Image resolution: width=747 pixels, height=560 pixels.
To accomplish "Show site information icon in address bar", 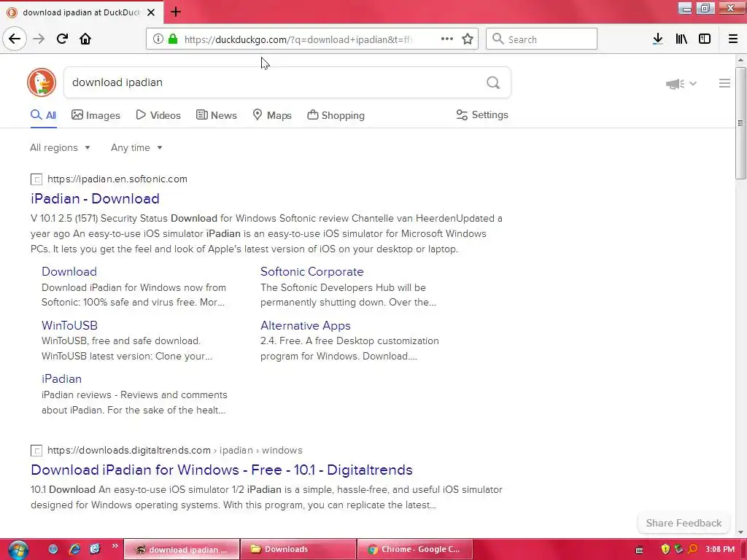I will [158, 39].
